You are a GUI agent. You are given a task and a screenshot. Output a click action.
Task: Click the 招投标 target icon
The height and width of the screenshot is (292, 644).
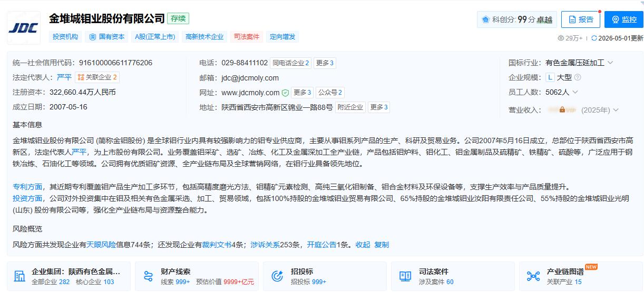(x=277, y=276)
